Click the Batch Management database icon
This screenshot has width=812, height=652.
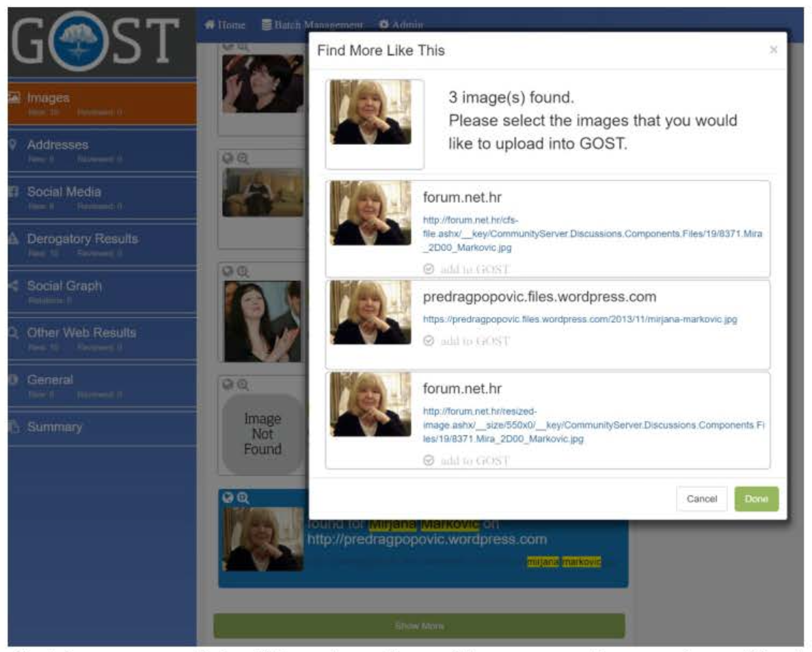point(267,25)
